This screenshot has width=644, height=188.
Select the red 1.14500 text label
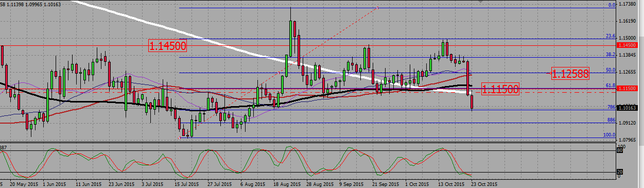point(167,46)
